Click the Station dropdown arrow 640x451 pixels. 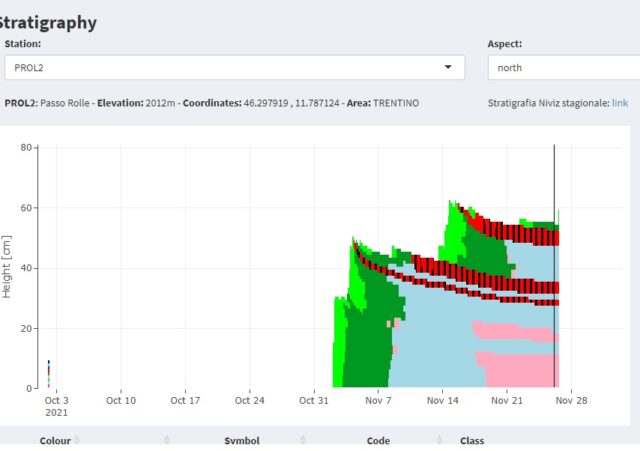[x=448, y=67]
